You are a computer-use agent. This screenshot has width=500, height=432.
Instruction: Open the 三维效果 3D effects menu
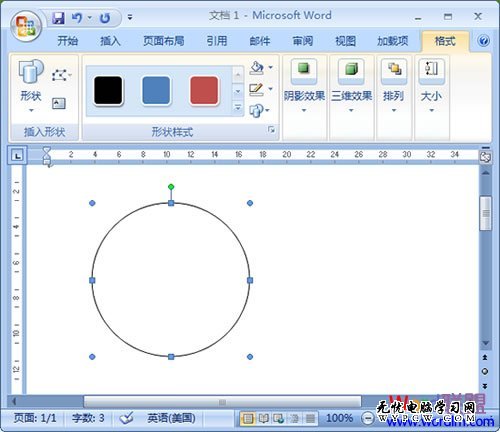click(351, 86)
